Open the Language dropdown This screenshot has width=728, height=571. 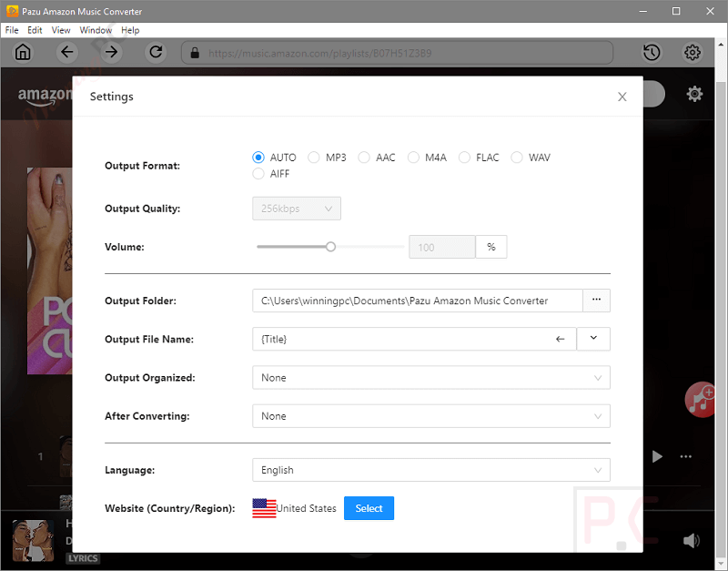(x=431, y=470)
